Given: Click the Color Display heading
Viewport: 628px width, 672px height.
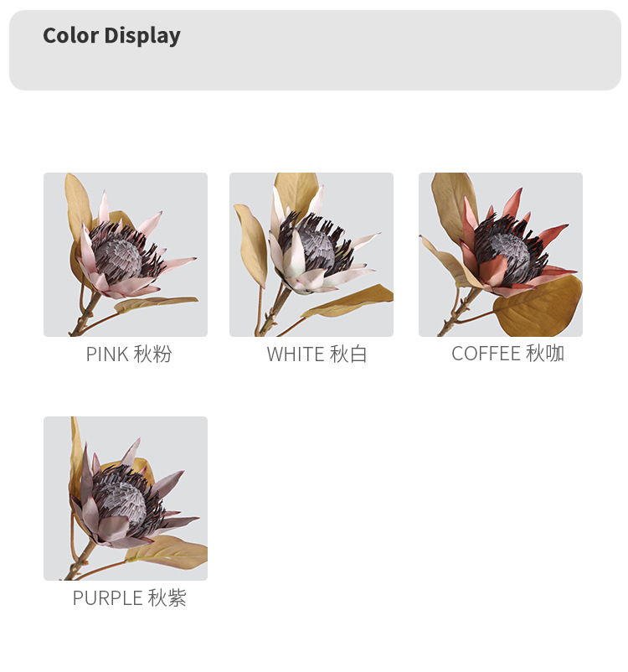Looking at the screenshot, I should tap(111, 35).
